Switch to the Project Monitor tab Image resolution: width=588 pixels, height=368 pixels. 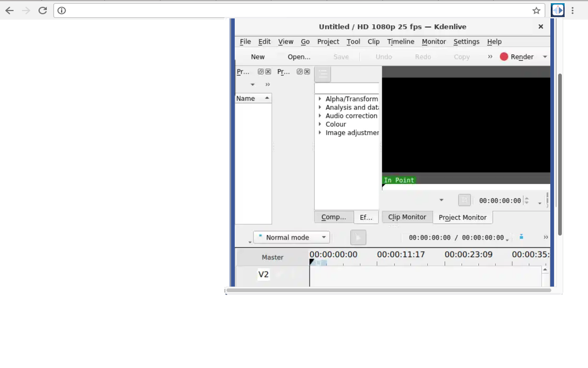[x=463, y=218]
